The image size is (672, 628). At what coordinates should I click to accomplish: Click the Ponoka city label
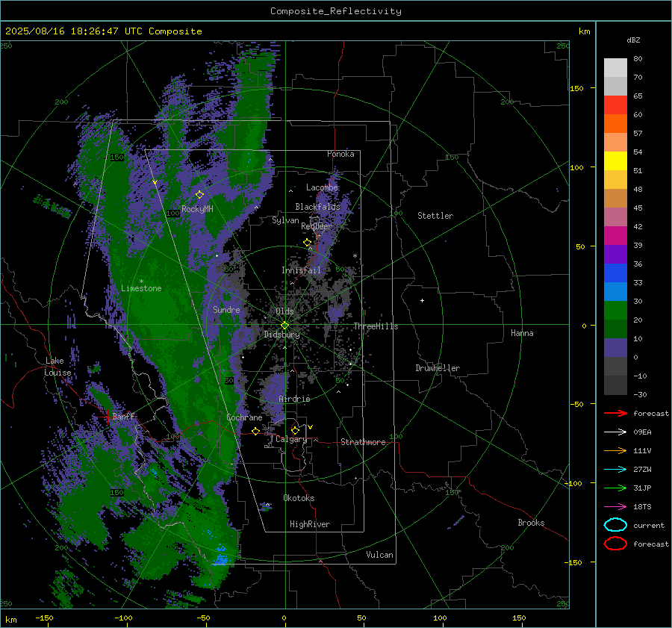click(x=340, y=154)
